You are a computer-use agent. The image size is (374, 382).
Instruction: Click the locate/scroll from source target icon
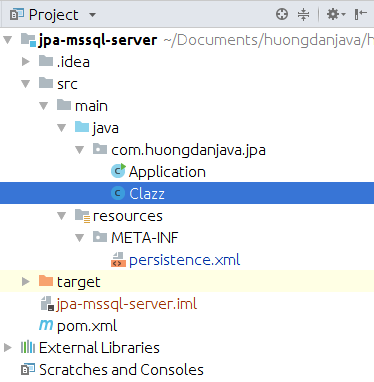(x=282, y=14)
